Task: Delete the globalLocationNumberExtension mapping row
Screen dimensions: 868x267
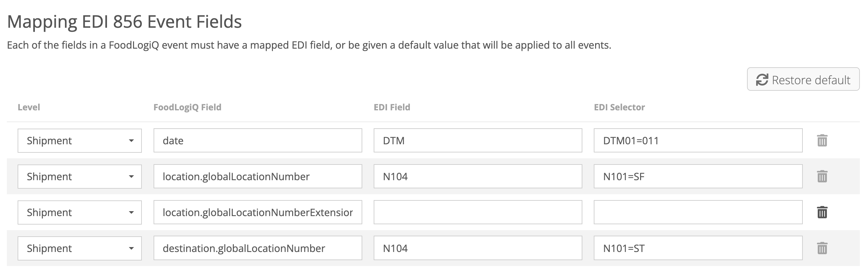Action: click(822, 212)
